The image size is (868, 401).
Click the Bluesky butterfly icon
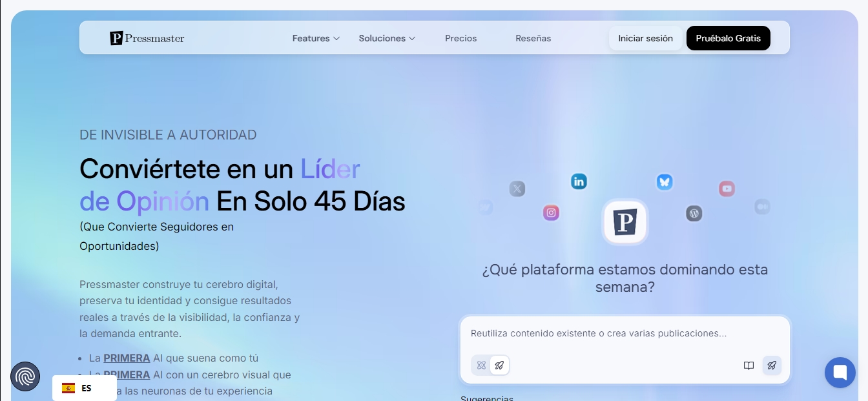click(665, 181)
